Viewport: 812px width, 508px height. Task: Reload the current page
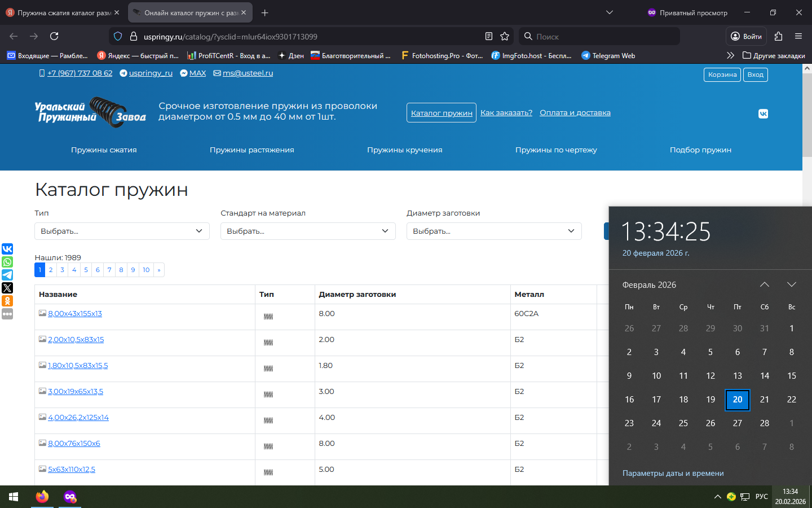click(54, 36)
